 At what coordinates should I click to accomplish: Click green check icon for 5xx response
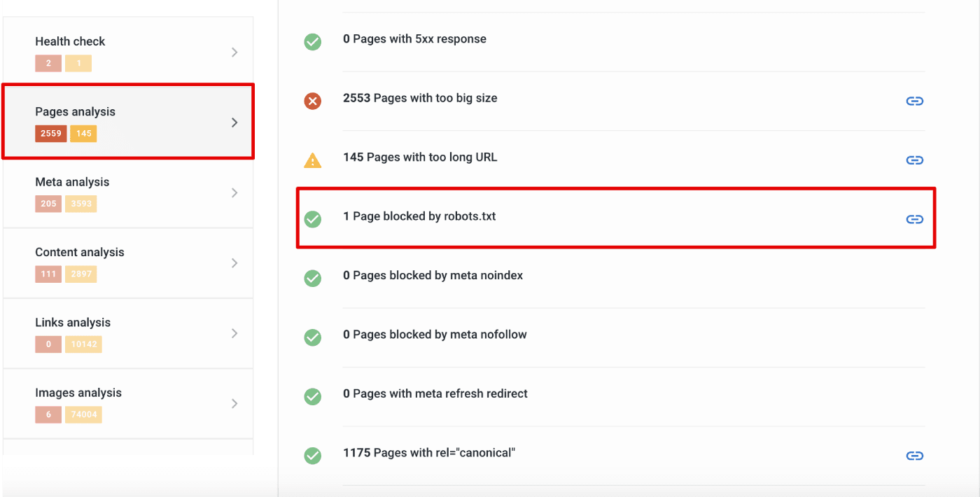[x=312, y=42]
